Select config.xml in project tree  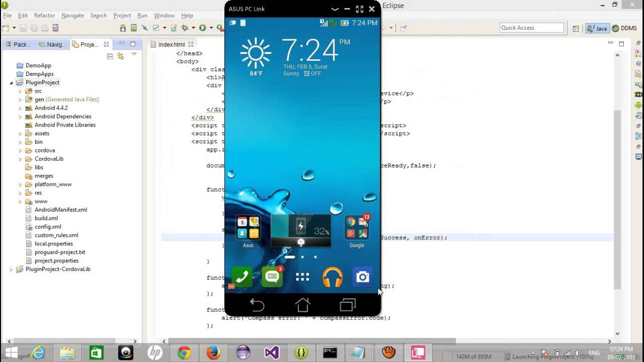point(47,227)
